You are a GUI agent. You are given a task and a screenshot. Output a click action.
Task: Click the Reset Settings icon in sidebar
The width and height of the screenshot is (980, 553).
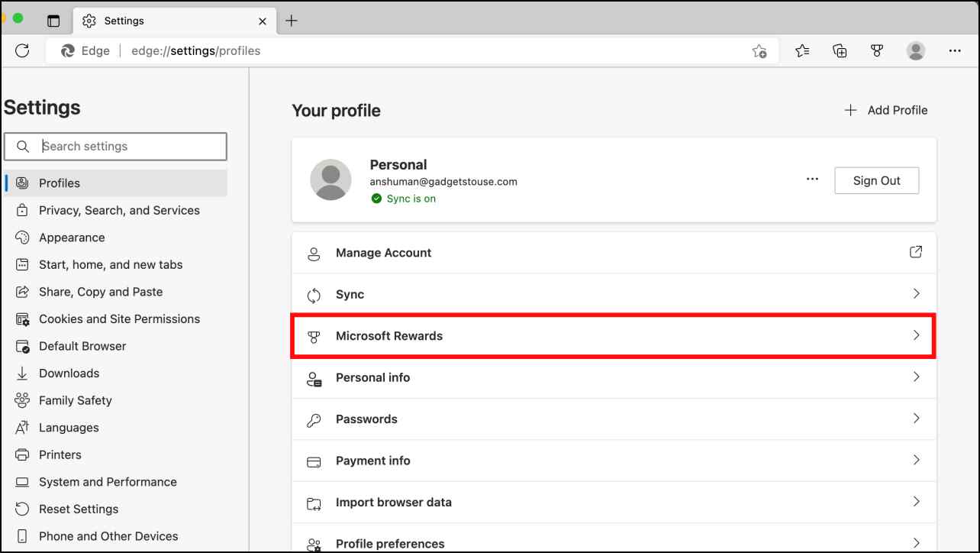22,509
